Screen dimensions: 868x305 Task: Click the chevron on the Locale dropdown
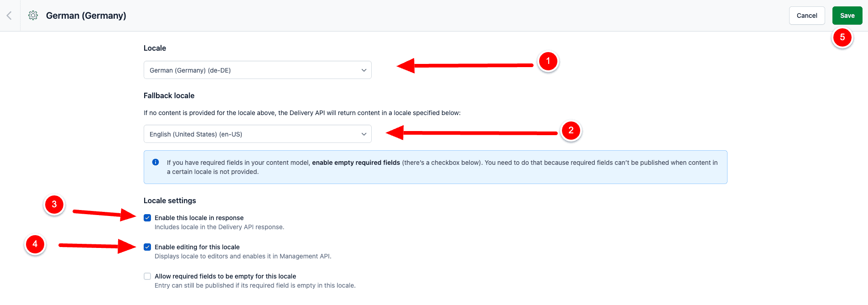click(x=364, y=70)
